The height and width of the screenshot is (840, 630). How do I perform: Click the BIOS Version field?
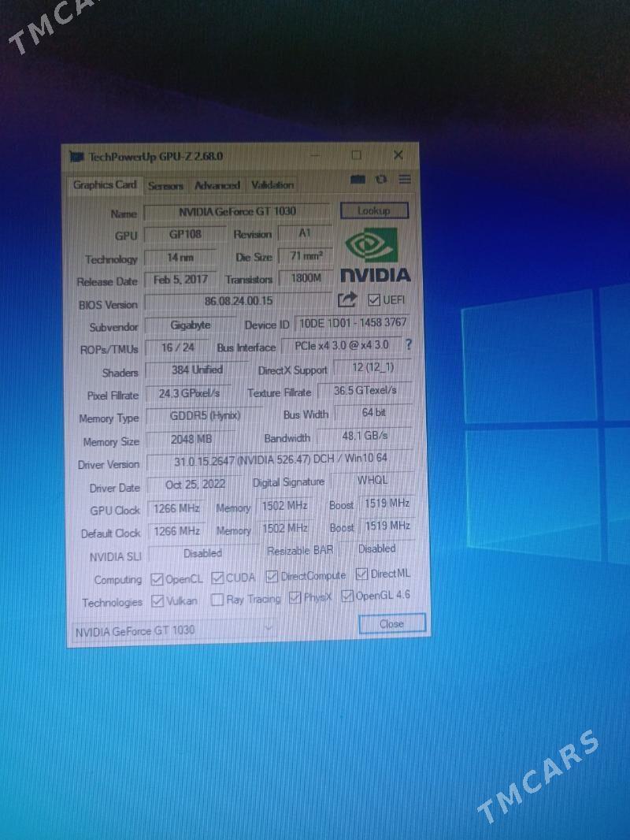click(x=238, y=301)
